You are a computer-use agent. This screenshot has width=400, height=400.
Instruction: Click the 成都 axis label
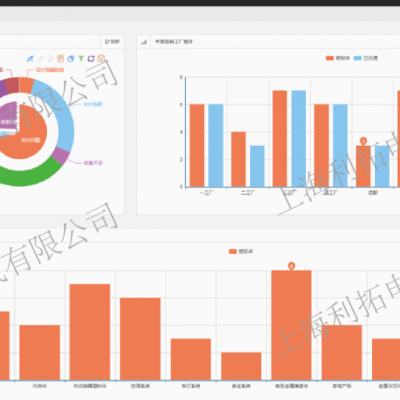pos(373,193)
